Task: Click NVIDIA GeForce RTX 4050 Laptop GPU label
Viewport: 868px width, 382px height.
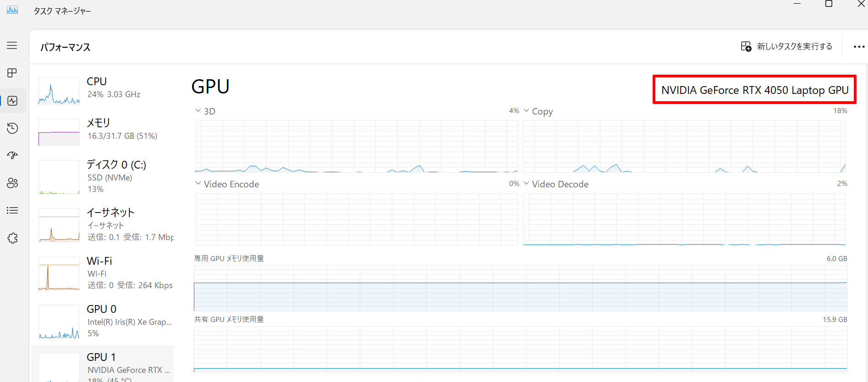Action: [x=755, y=90]
